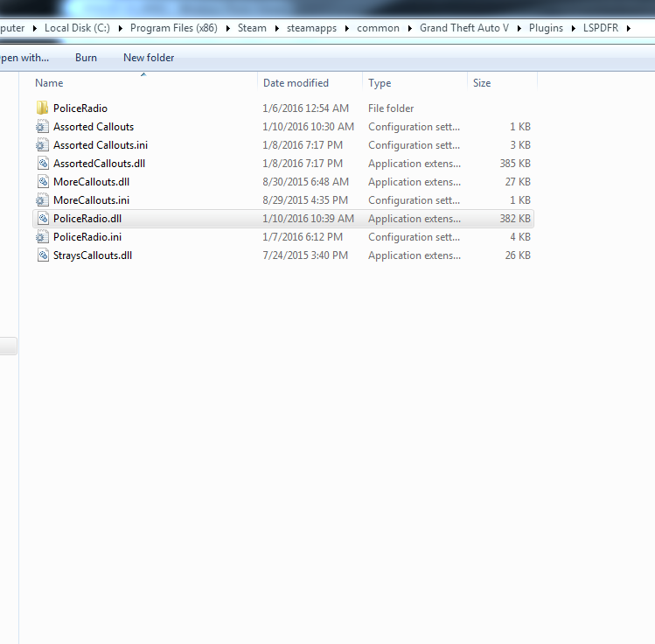The image size is (655, 644).
Task: Select PoliceRadio.dll file name
Action: click(x=87, y=219)
